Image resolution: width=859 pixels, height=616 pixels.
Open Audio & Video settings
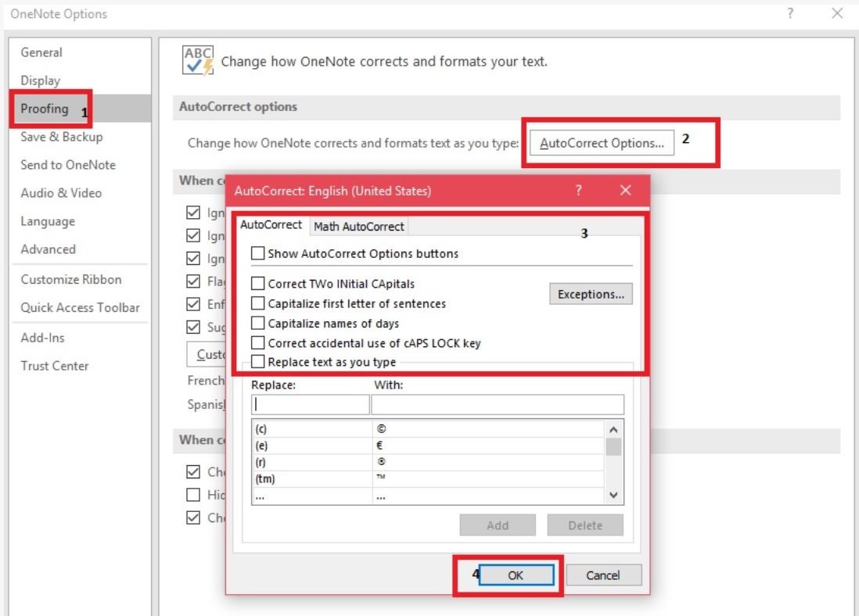click(61, 193)
